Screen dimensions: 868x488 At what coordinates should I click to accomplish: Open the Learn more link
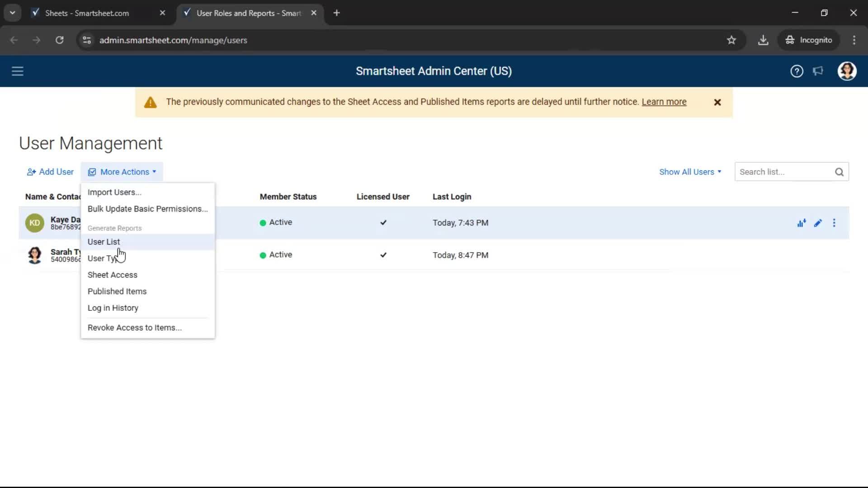pos(664,102)
